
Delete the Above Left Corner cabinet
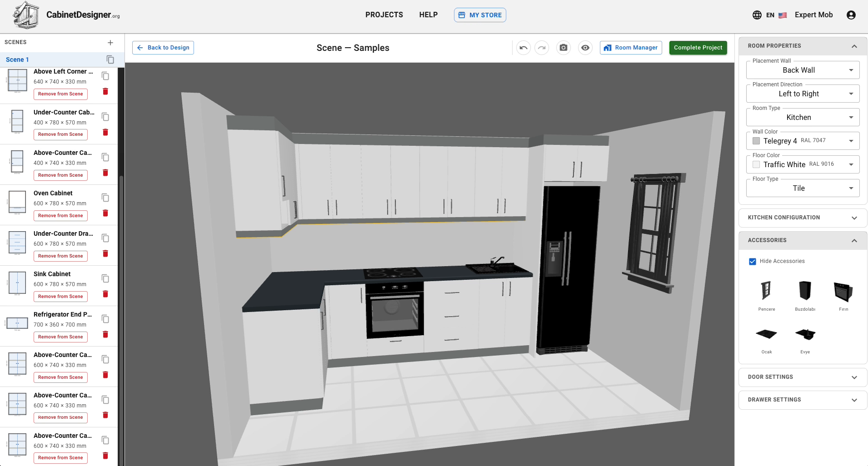click(105, 91)
